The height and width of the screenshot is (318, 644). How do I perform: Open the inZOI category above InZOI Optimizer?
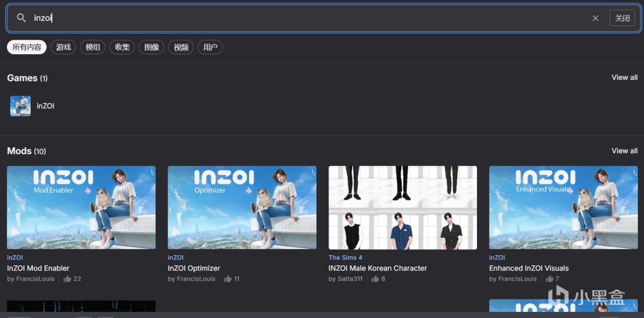(176, 257)
